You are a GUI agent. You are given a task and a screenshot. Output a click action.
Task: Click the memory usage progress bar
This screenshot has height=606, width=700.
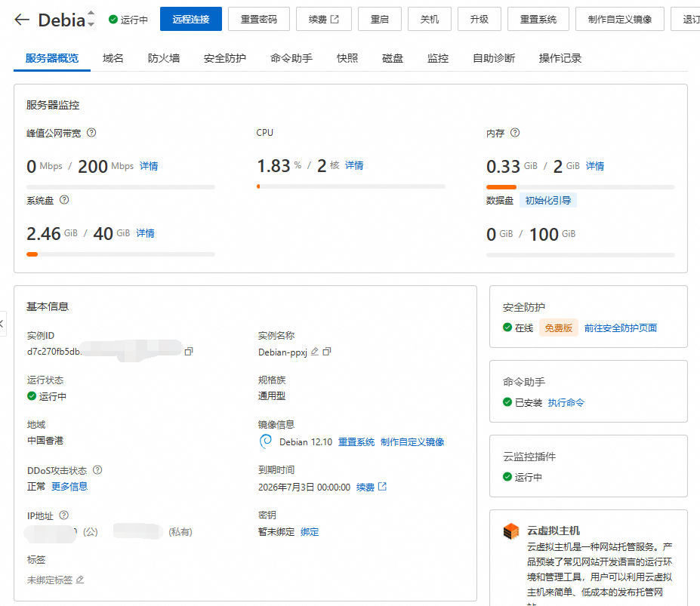(580, 186)
